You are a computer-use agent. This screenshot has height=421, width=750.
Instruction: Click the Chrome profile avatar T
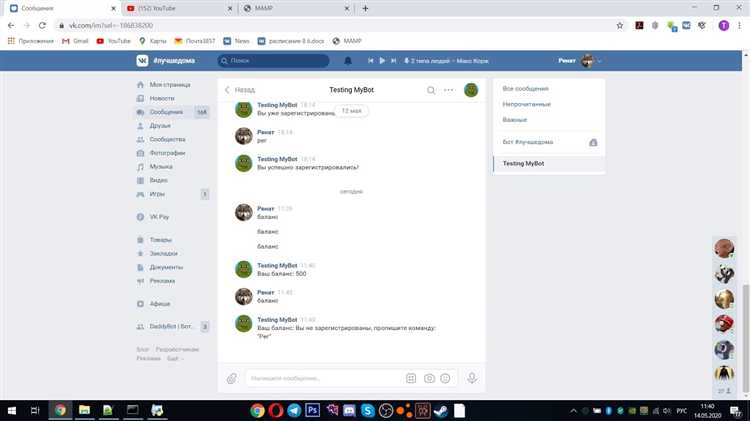pos(724,25)
